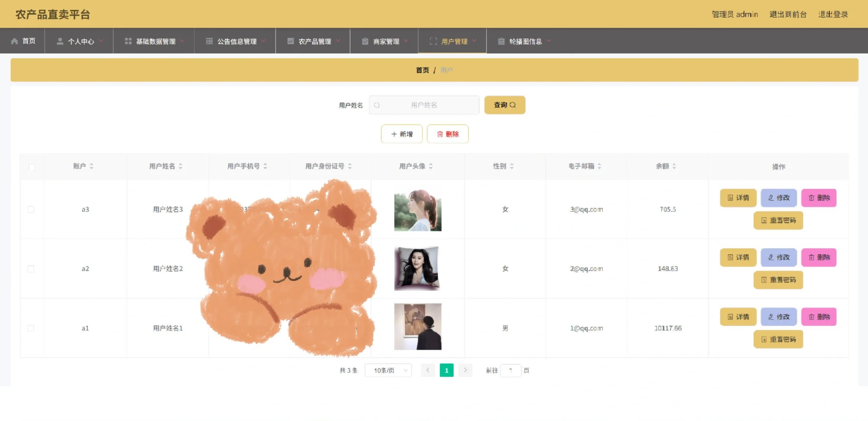Click the magnifier icon in search field
Image resolution: width=868 pixels, height=421 pixels.
tap(377, 105)
